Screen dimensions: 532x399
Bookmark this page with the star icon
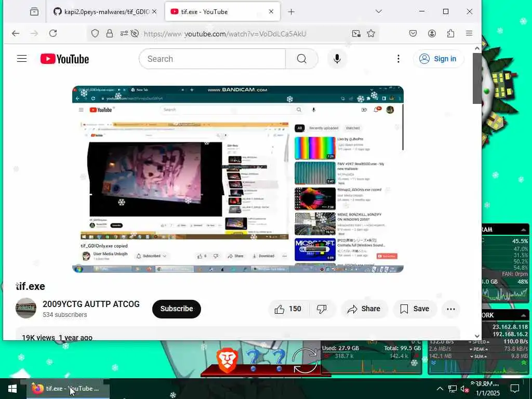(x=371, y=33)
